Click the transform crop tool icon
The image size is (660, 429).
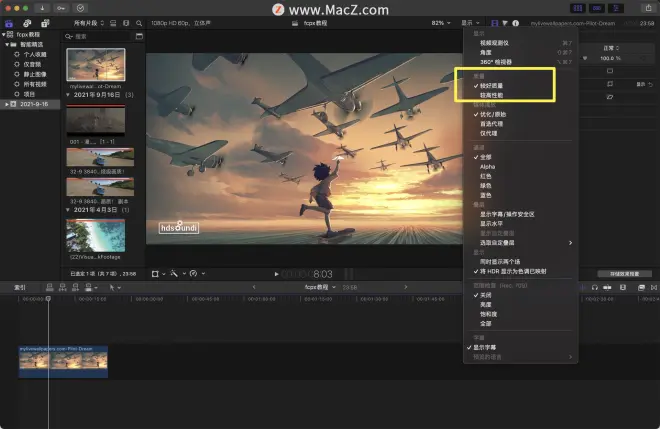point(155,274)
